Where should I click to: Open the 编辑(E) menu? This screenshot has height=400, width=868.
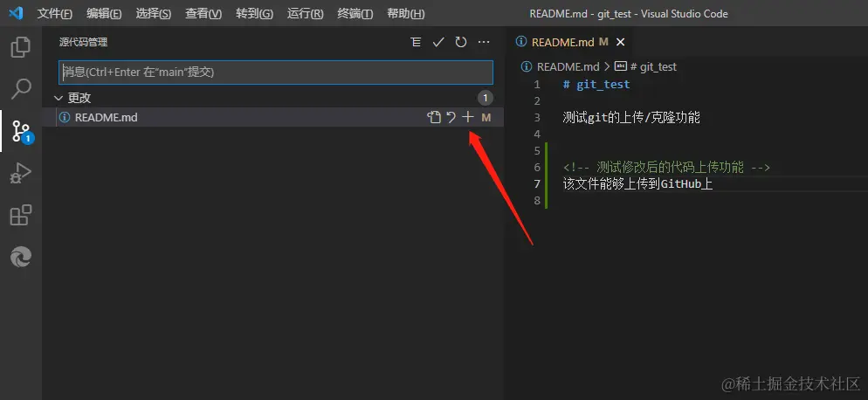click(104, 14)
